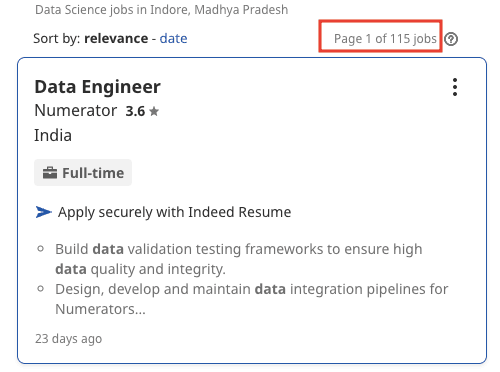This screenshot has width=500, height=372.
Task: Select 'Apply securely with Indeed Resume' text
Action: point(174,212)
